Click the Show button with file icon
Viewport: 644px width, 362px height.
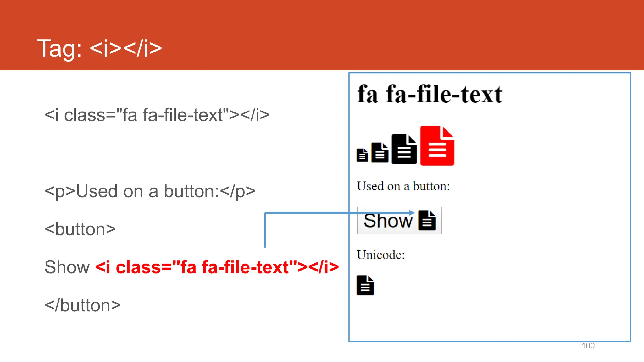point(399,220)
